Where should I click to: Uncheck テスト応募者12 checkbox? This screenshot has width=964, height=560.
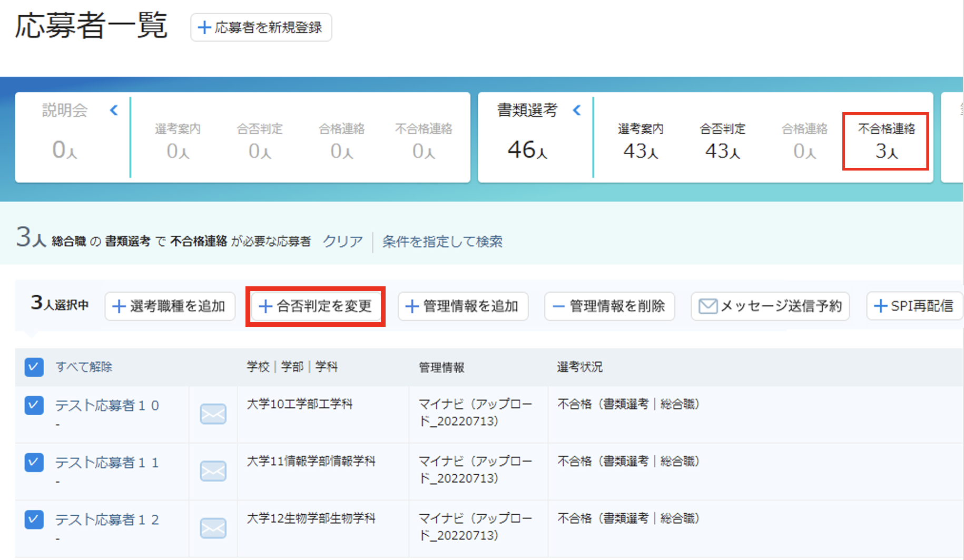[34, 519]
